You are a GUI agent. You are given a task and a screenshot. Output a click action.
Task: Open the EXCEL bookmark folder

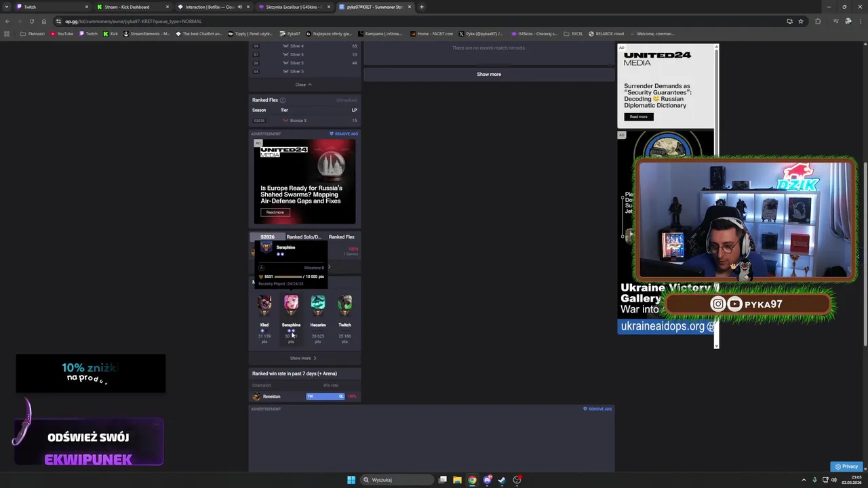point(573,34)
